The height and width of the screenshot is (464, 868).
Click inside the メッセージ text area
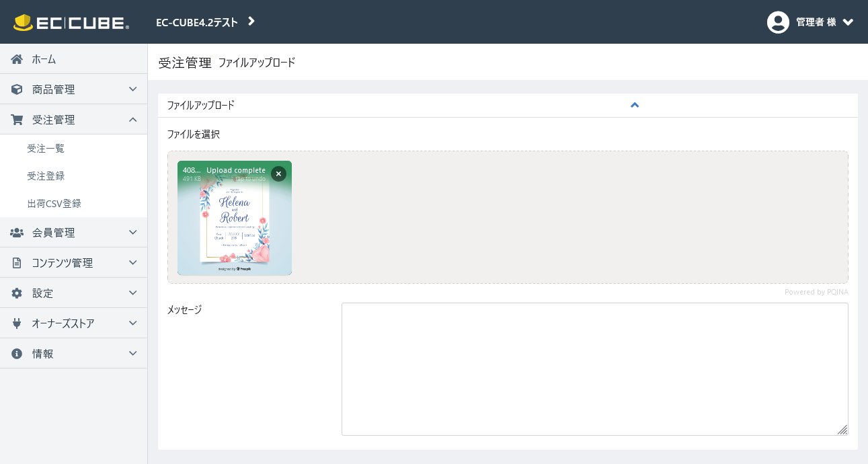coord(595,369)
